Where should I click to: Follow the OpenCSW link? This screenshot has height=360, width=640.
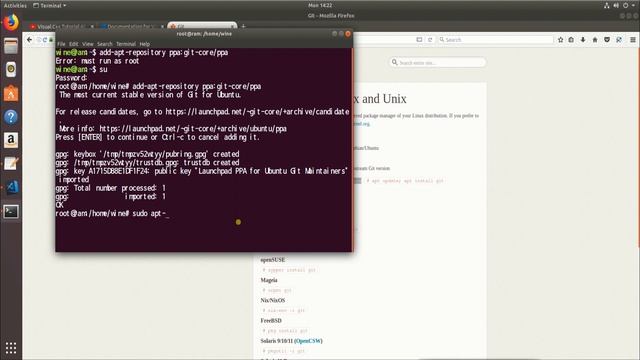308,341
